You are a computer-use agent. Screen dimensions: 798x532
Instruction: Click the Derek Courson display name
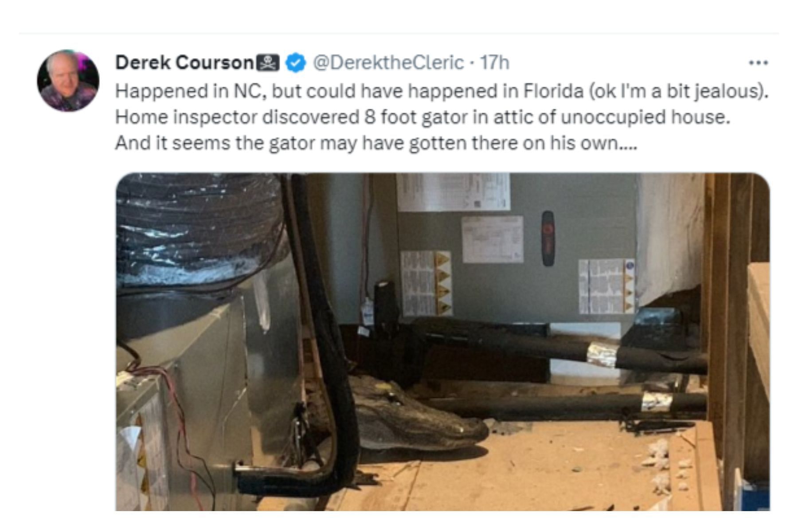click(x=184, y=63)
